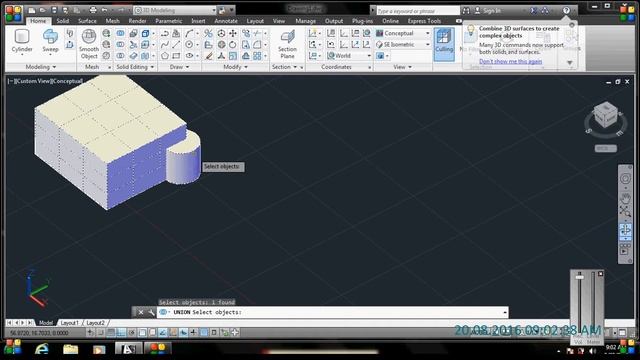
Task: Open the application menu button
Action: pos(14,13)
